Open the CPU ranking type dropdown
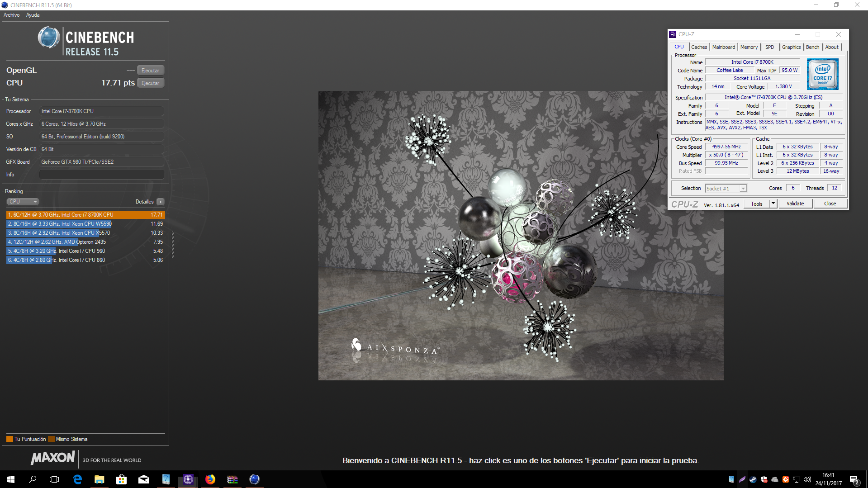This screenshot has height=488, width=868. (23, 202)
